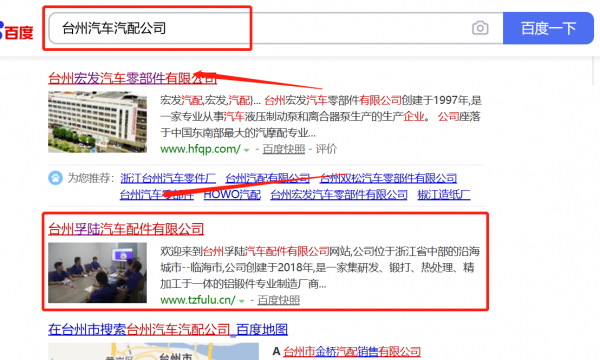Select suggested search 台州双松汽车零部件有限公司

click(x=388, y=178)
